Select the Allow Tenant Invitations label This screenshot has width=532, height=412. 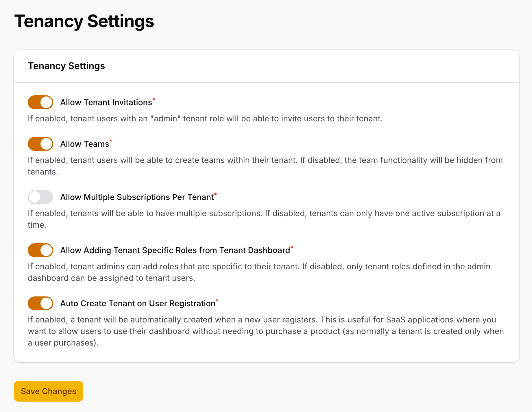106,102
